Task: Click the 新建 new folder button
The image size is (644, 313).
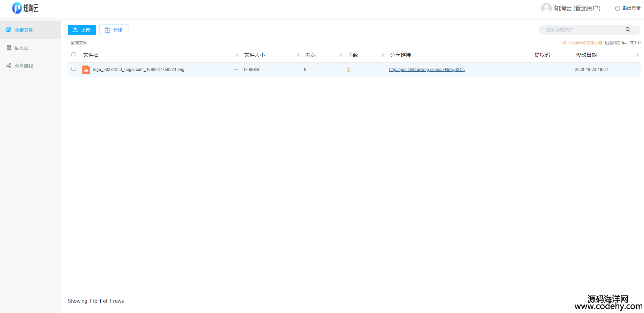Action: [114, 30]
